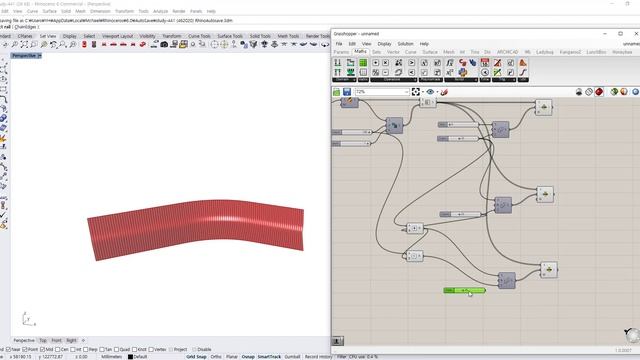The height and width of the screenshot is (360, 640).
Task: Enable the Quad osnap checkbox
Action: [116, 349]
